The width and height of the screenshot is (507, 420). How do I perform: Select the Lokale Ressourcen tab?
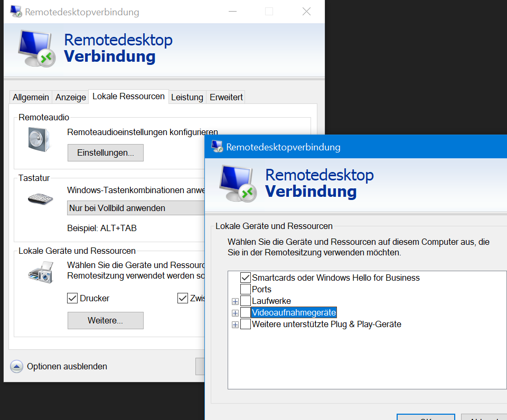click(x=128, y=96)
